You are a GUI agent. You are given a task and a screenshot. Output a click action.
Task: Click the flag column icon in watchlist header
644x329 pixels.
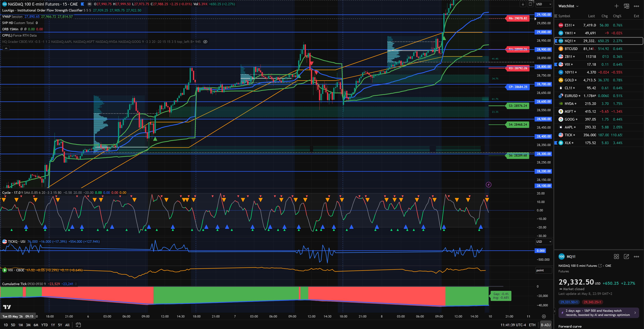(556, 16)
